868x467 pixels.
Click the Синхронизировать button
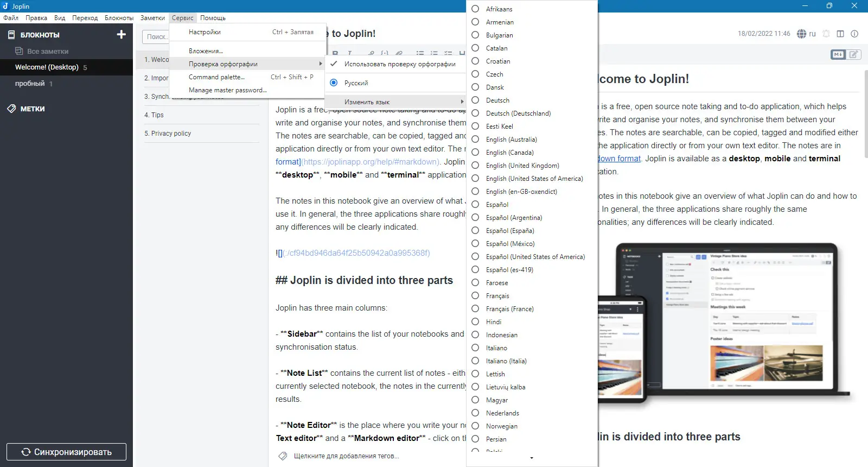tap(66, 452)
